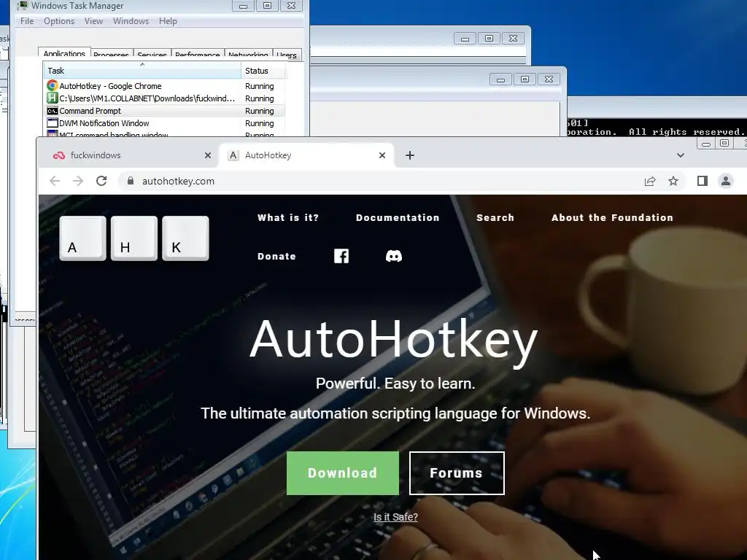
Task: Expand Chrome tab search chevron
Action: click(x=681, y=155)
